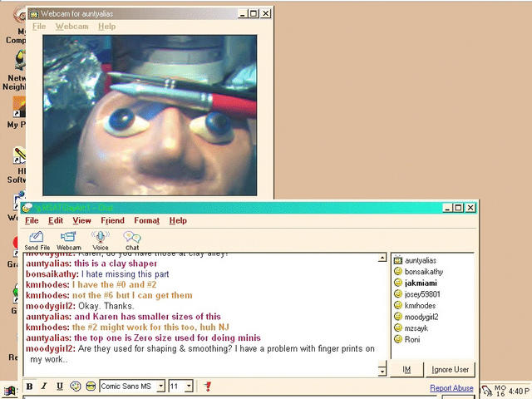
Task: Click message 'Okay. Thanks.'
Action: [106, 306]
